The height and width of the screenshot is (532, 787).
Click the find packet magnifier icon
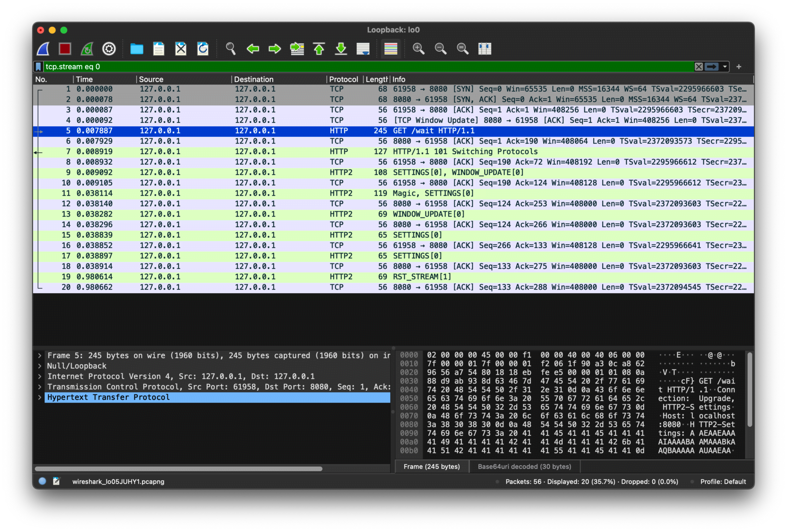coord(231,49)
